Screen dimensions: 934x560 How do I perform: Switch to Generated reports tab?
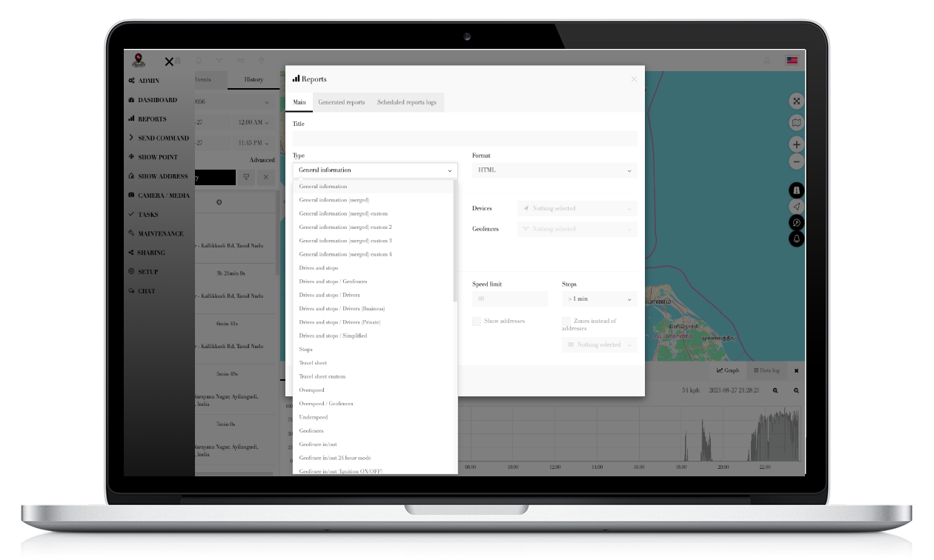click(x=341, y=102)
